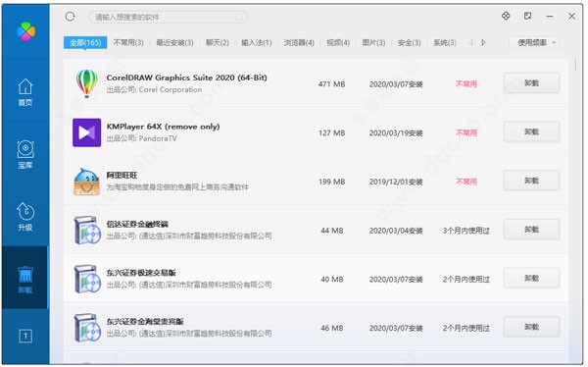This screenshot has height=367, width=588.
Task: Click the 不常用 label in the CorelDRAW row
Action: [x=466, y=83]
